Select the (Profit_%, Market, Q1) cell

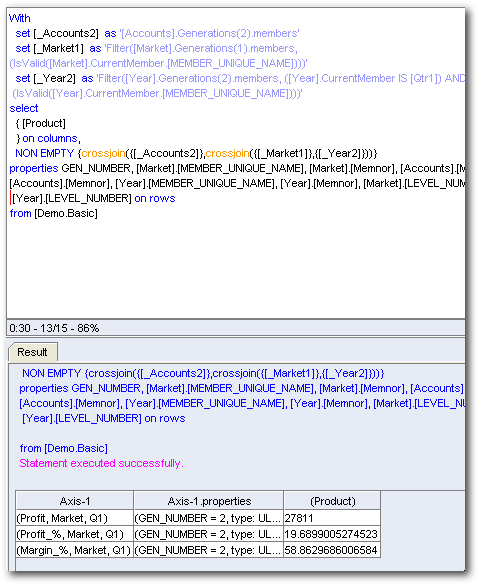point(75,534)
